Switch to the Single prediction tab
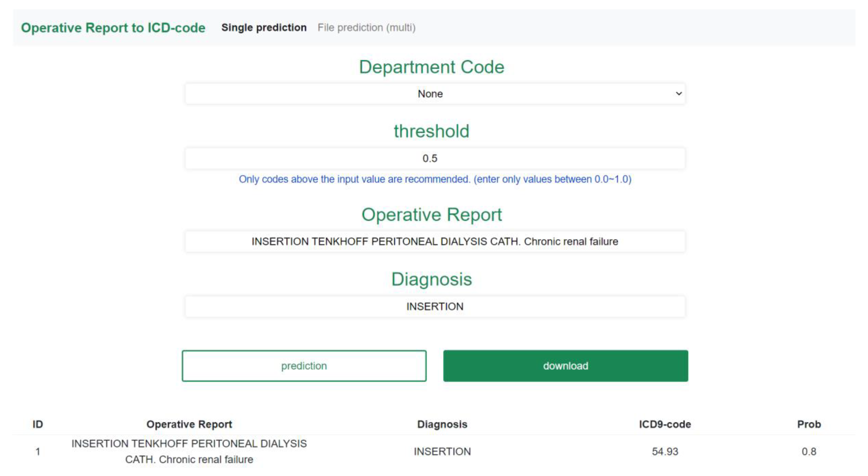The width and height of the screenshot is (868, 476). (263, 28)
